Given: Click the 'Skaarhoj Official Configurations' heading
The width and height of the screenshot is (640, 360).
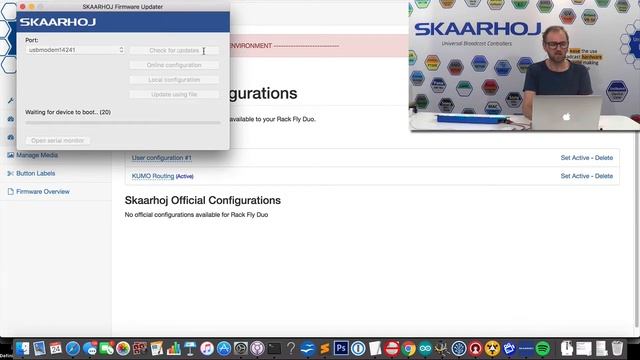Looking at the screenshot, I should [203, 200].
